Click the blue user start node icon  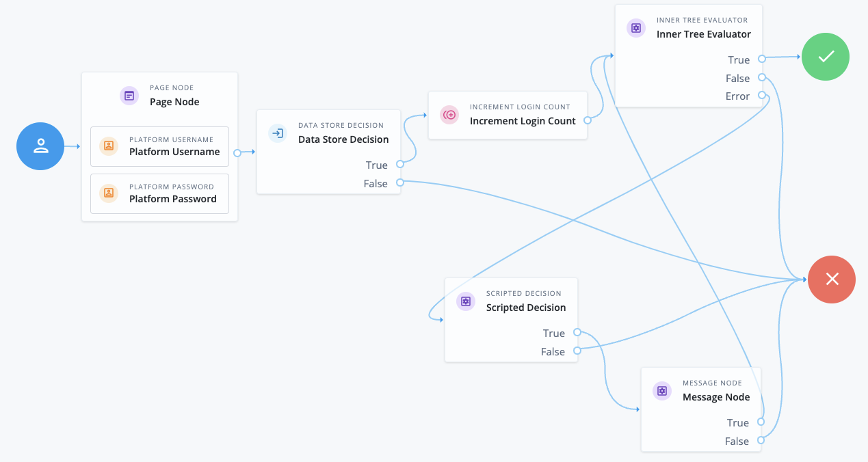tap(40, 146)
